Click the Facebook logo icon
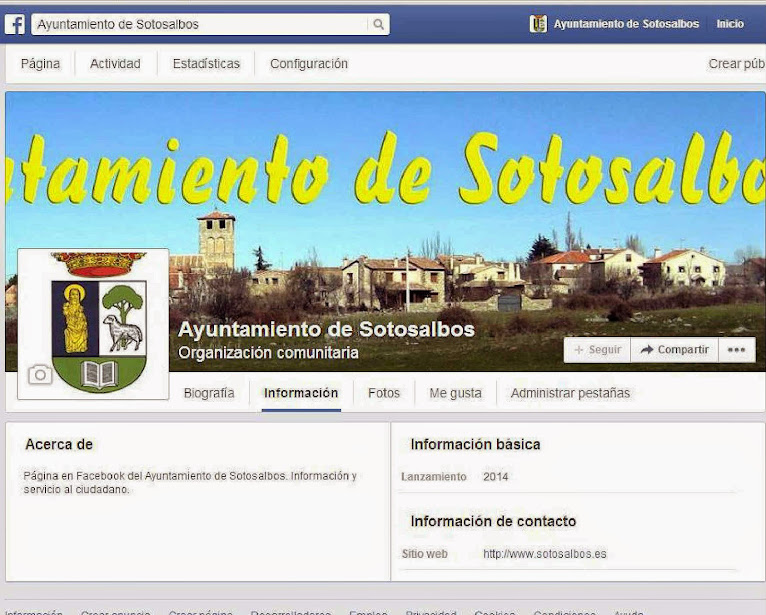The width and height of the screenshot is (766, 615). (x=15, y=24)
